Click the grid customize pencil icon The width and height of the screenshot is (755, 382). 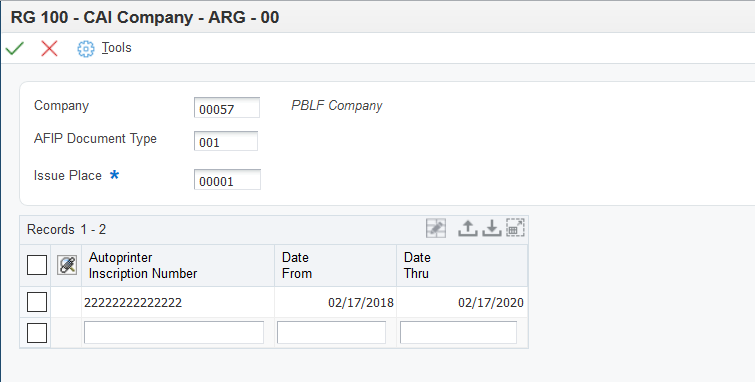coord(436,228)
